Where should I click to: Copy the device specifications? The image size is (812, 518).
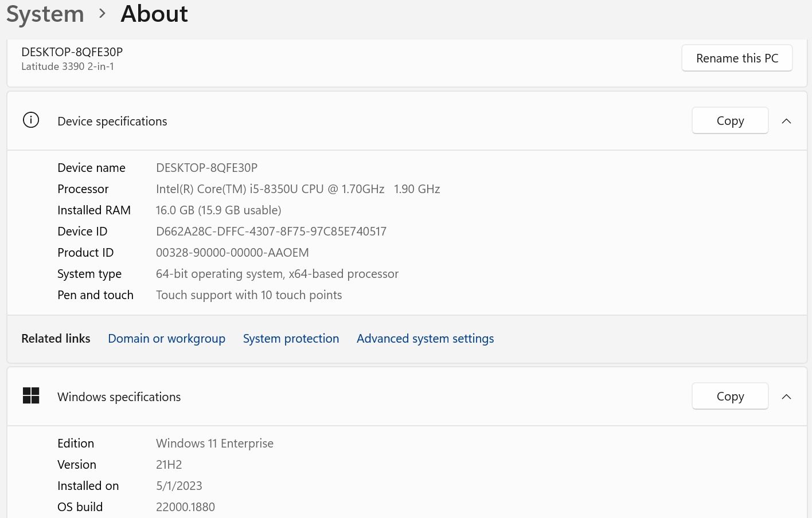[x=729, y=121]
